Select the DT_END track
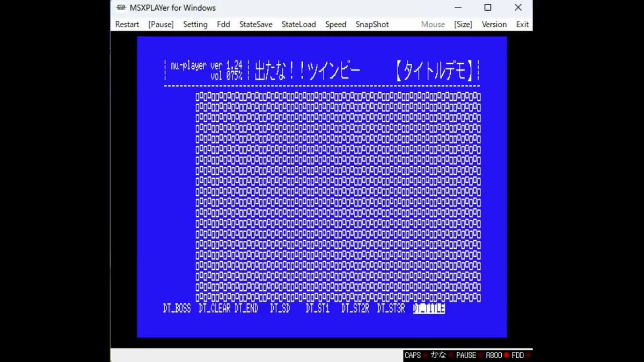 246,308
